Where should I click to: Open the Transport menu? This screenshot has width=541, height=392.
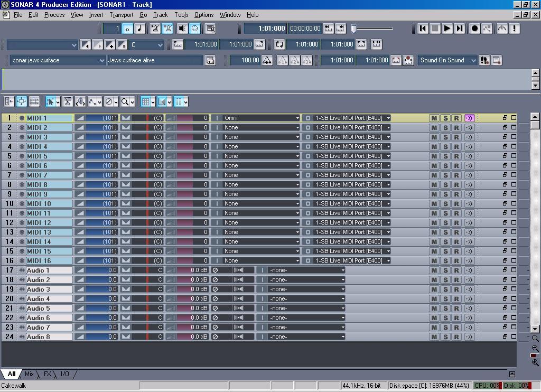click(121, 15)
